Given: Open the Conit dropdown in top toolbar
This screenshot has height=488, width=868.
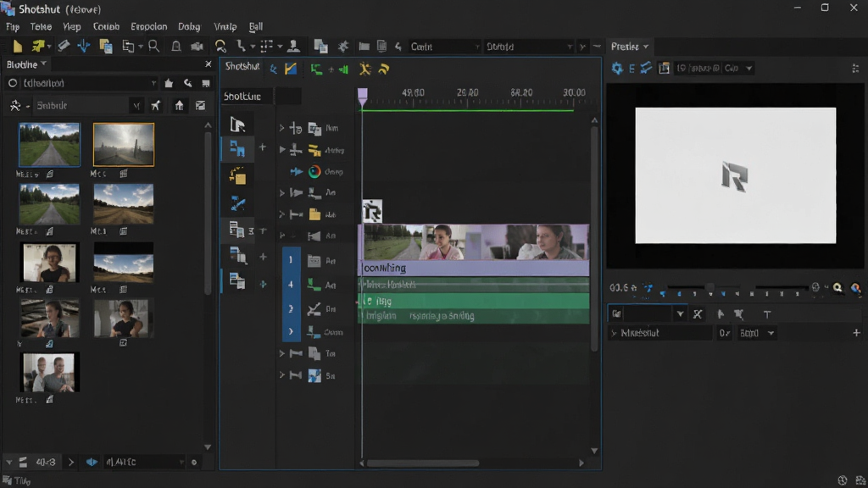Looking at the screenshot, I should coord(444,47).
